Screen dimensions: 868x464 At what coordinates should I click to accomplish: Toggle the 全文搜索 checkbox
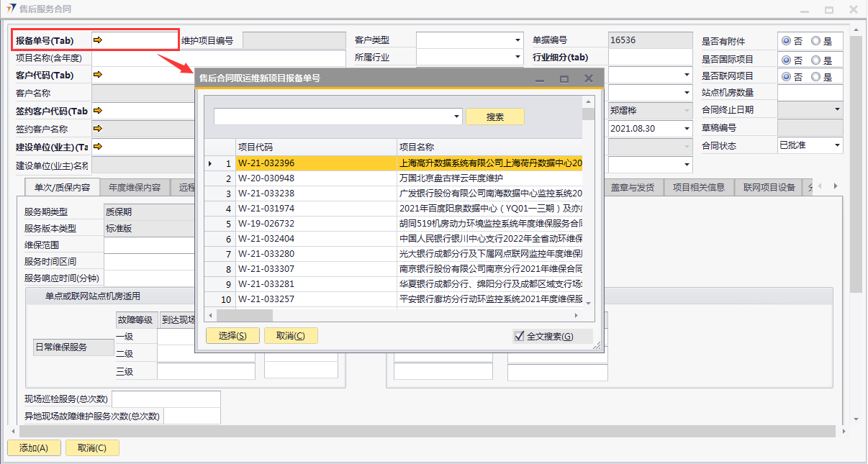coord(519,336)
